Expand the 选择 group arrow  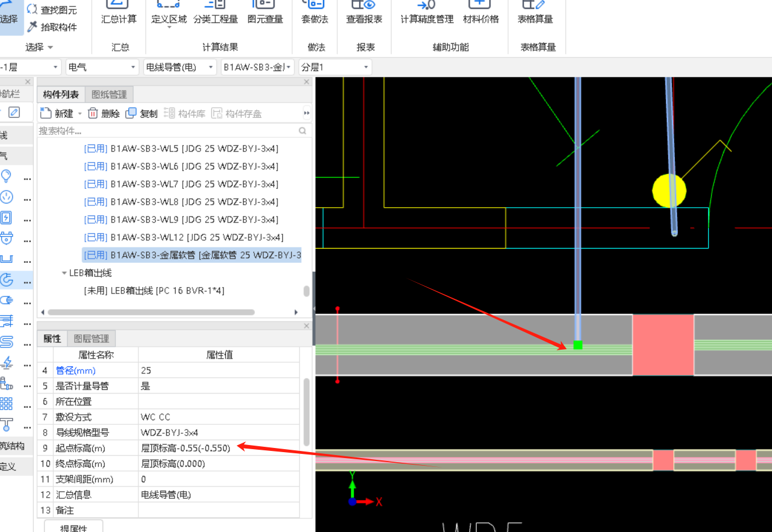point(50,47)
